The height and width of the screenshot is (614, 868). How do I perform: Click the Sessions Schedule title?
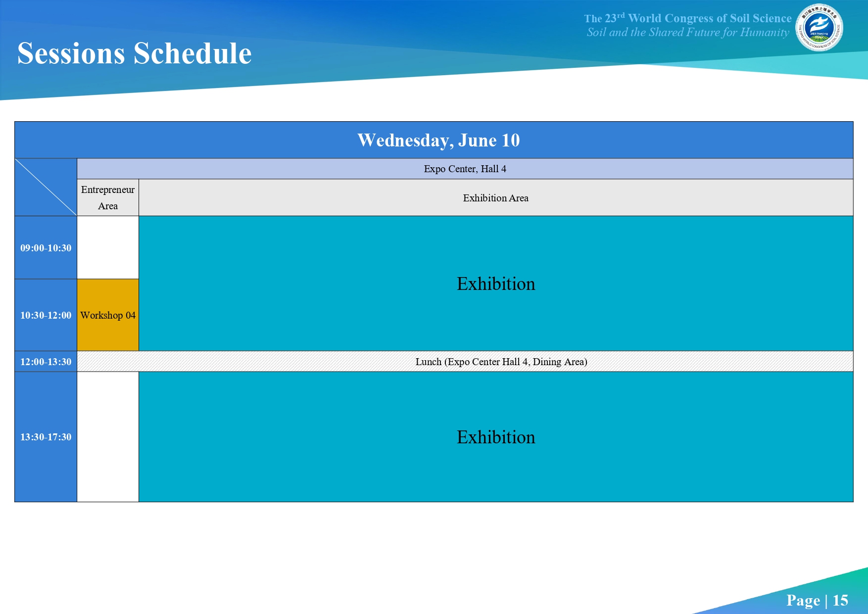[x=135, y=53]
